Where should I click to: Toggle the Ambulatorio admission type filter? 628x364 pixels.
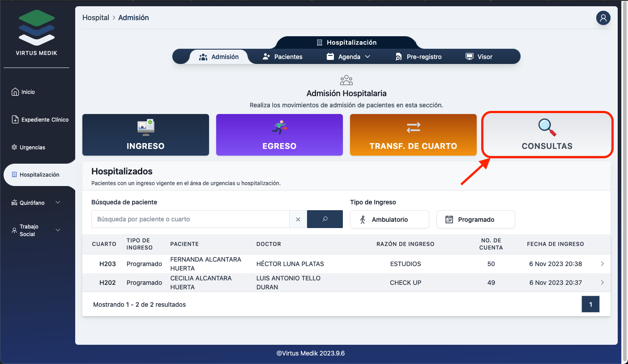point(389,220)
